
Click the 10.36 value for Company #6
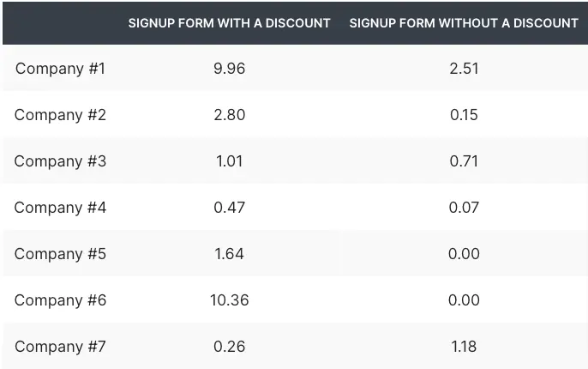coord(229,300)
